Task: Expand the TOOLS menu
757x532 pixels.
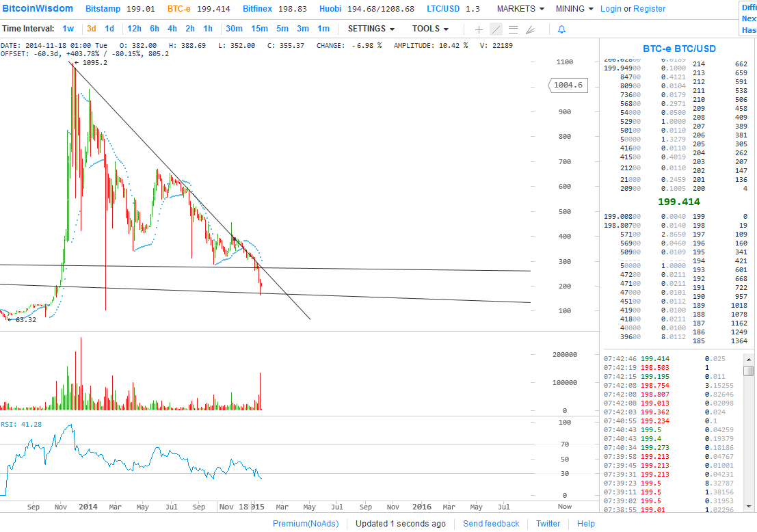Action: [x=426, y=29]
